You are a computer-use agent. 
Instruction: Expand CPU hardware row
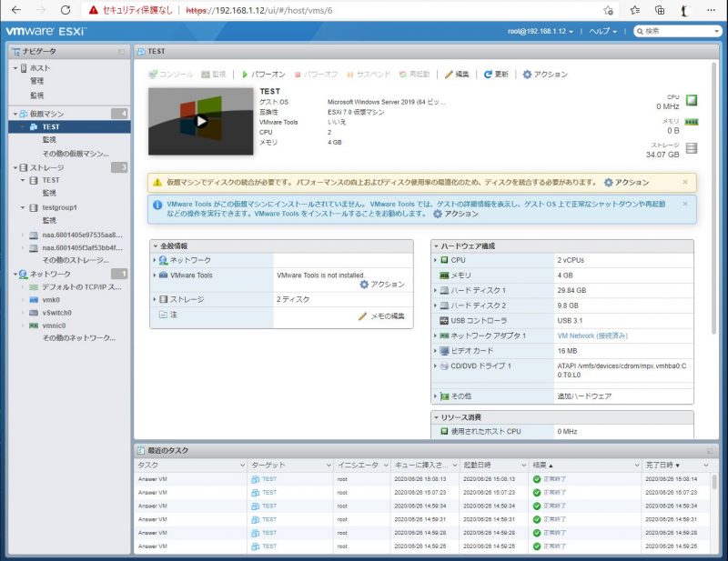(x=435, y=260)
